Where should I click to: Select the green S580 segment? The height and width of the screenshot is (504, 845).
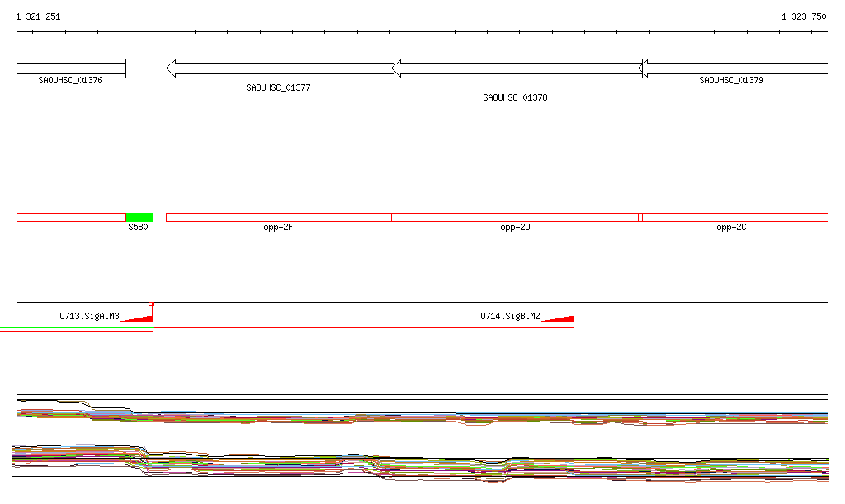[139, 218]
